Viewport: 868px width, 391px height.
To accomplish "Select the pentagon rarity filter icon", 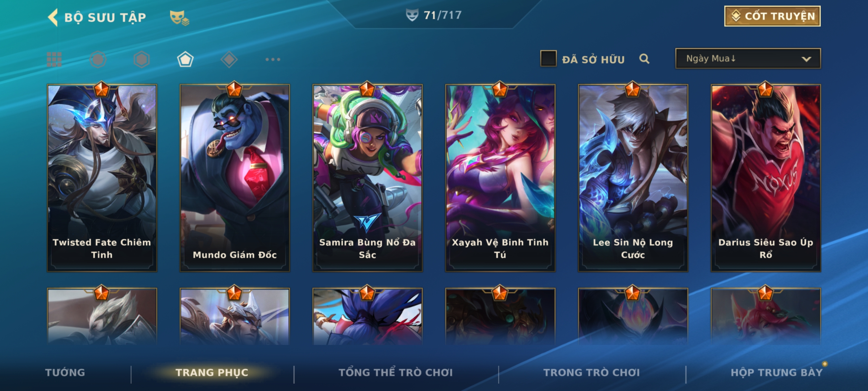I will click(185, 59).
